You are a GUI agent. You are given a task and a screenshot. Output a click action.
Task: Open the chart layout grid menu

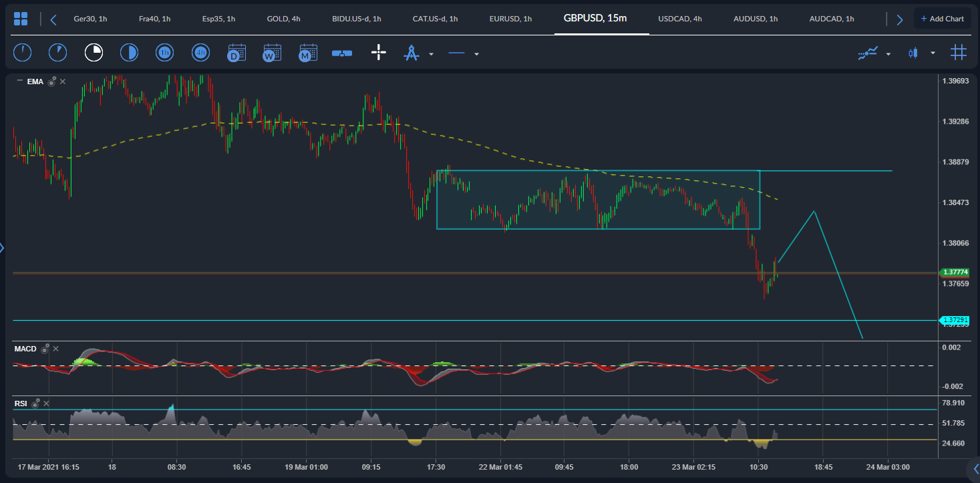(x=21, y=19)
